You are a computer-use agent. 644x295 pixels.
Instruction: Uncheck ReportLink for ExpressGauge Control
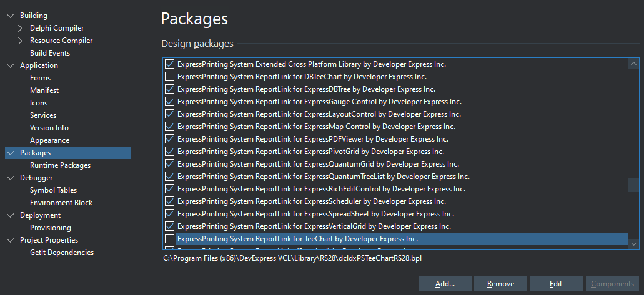tap(169, 101)
